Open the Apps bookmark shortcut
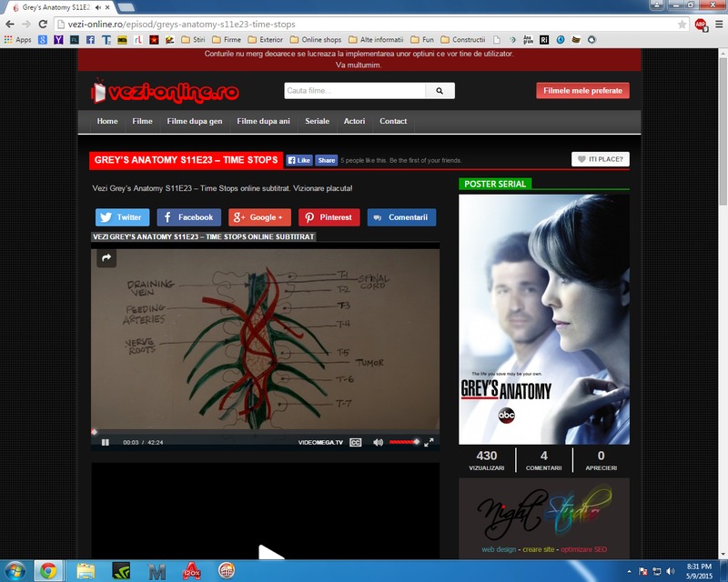Screen dimensions: 728x582 [17, 40]
